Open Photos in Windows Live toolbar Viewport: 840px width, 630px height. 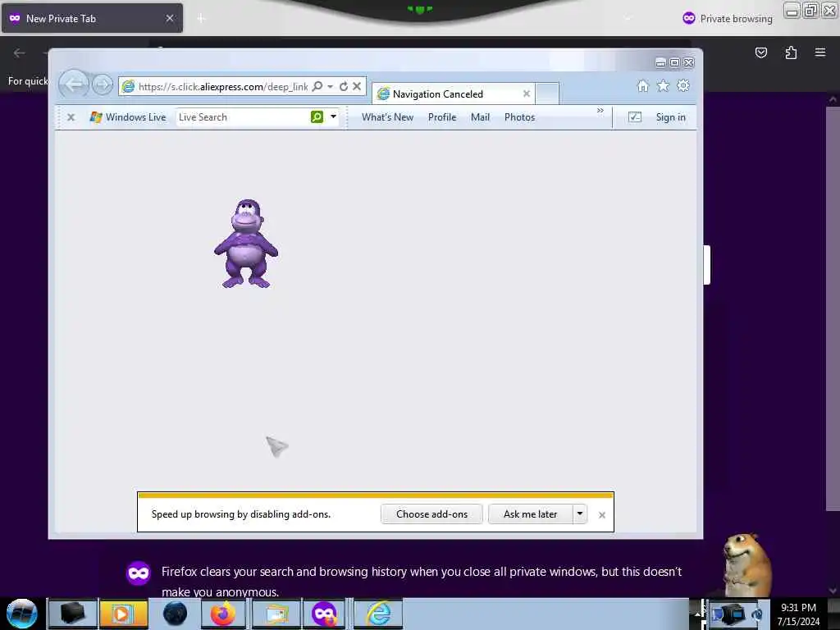click(519, 116)
